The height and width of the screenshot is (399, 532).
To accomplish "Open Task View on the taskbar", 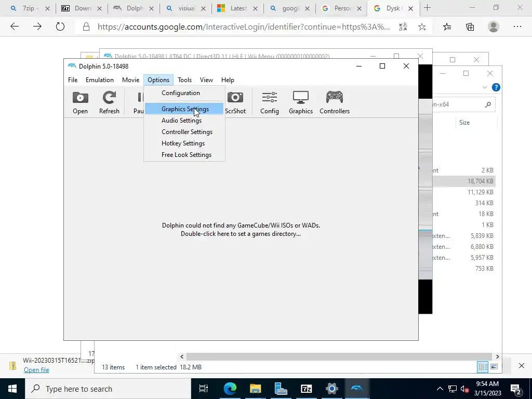I will pos(204,389).
